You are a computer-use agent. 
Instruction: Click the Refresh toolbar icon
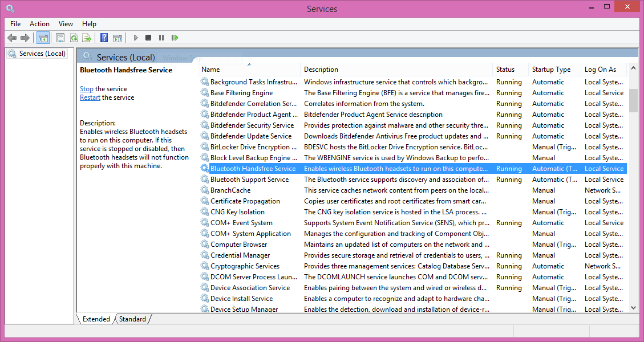tap(74, 38)
